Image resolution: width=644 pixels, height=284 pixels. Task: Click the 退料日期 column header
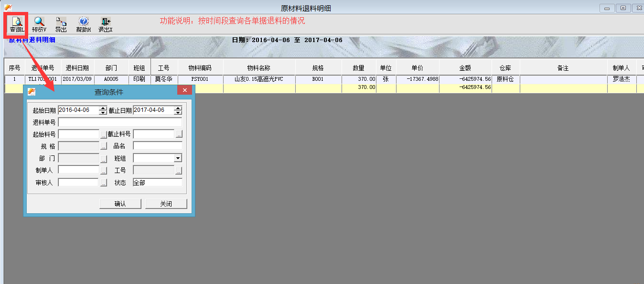tap(77, 68)
